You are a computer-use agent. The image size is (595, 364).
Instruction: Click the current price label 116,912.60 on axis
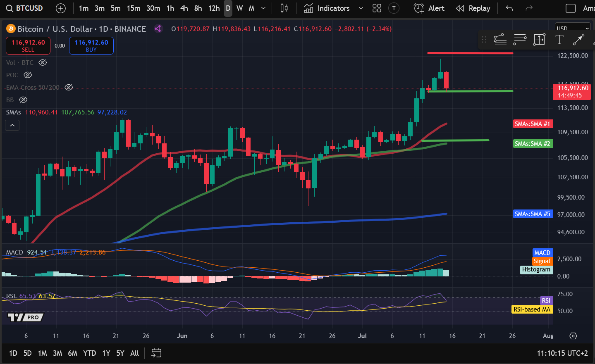pyautogui.click(x=572, y=91)
